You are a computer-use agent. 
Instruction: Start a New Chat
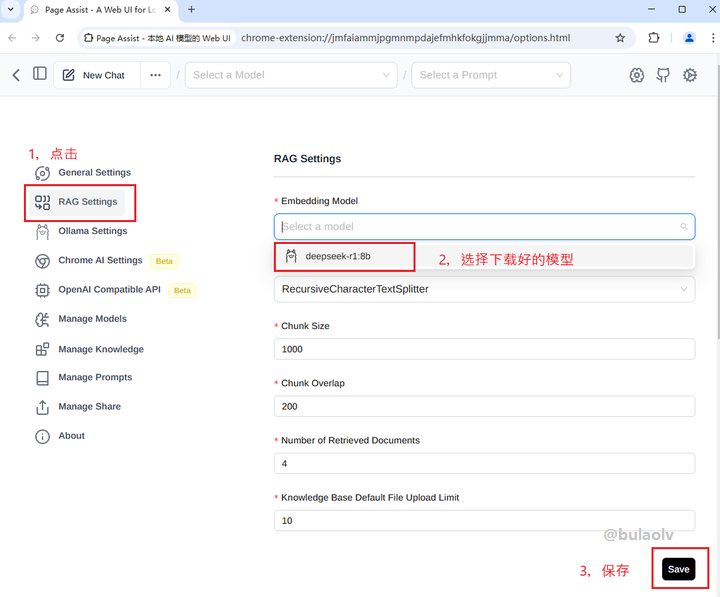click(x=97, y=75)
